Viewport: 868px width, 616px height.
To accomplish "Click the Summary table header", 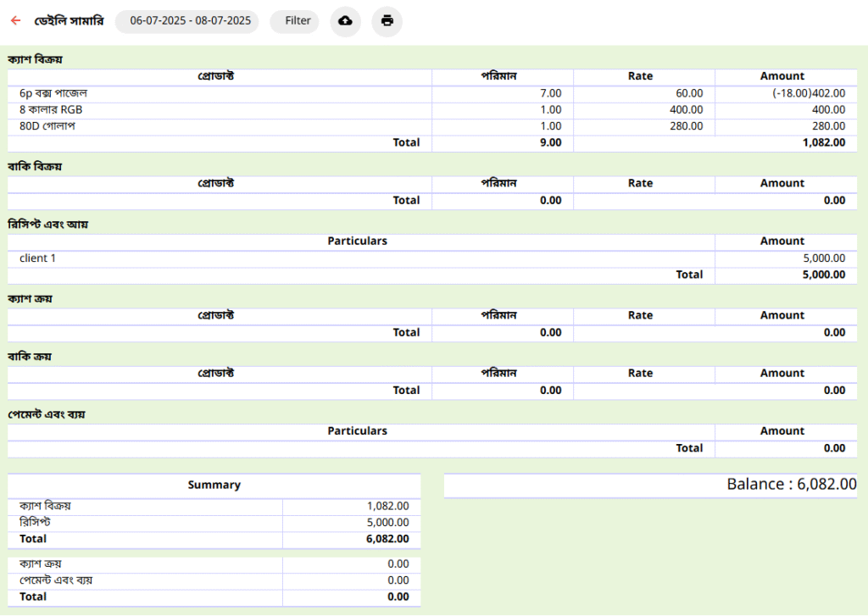I will tap(214, 485).
